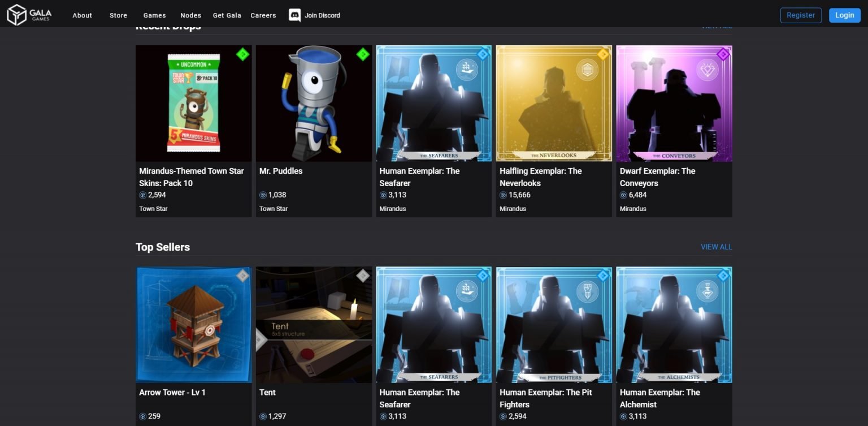The image size is (868, 426).
Task: Click title 'Human Exemplar: The Pit Fighters'
Action: tap(546, 398)
